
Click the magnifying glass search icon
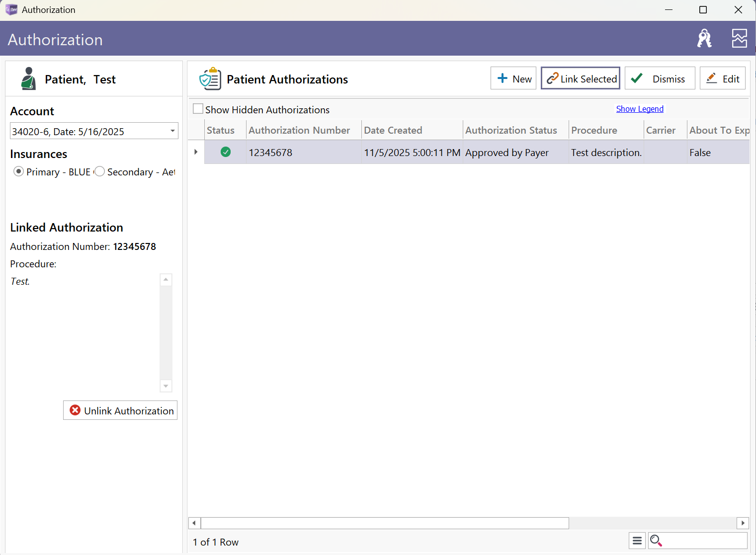[656, 541]
